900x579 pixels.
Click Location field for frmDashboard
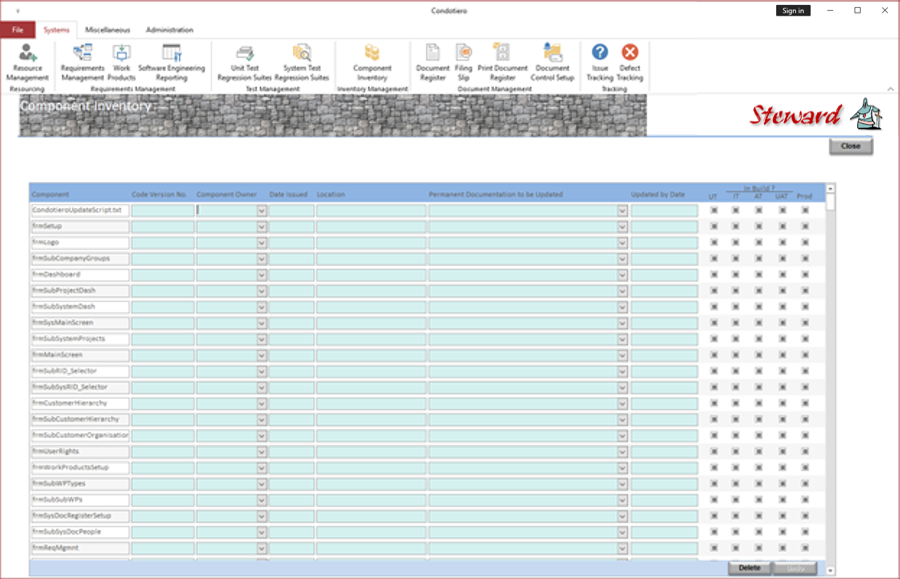371,275
